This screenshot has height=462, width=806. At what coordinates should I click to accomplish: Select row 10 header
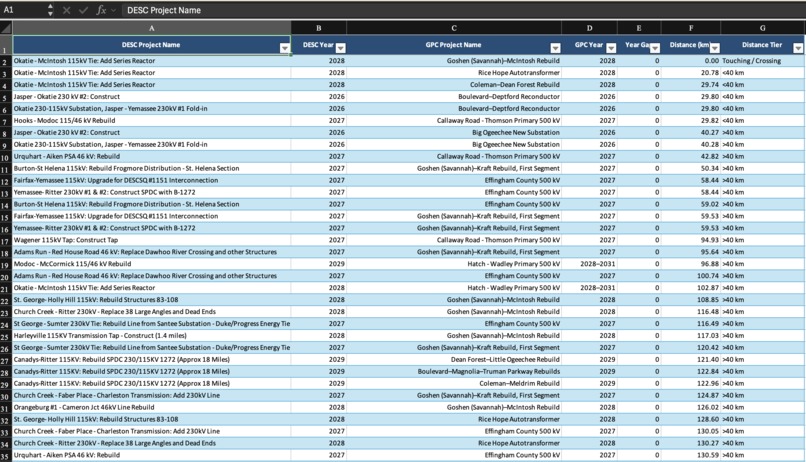[6, 157]
